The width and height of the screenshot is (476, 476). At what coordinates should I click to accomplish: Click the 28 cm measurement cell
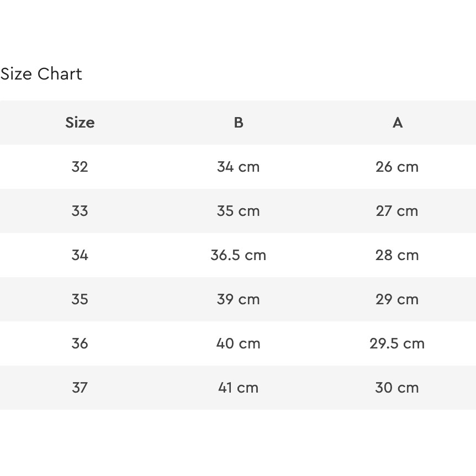[397, 255]
